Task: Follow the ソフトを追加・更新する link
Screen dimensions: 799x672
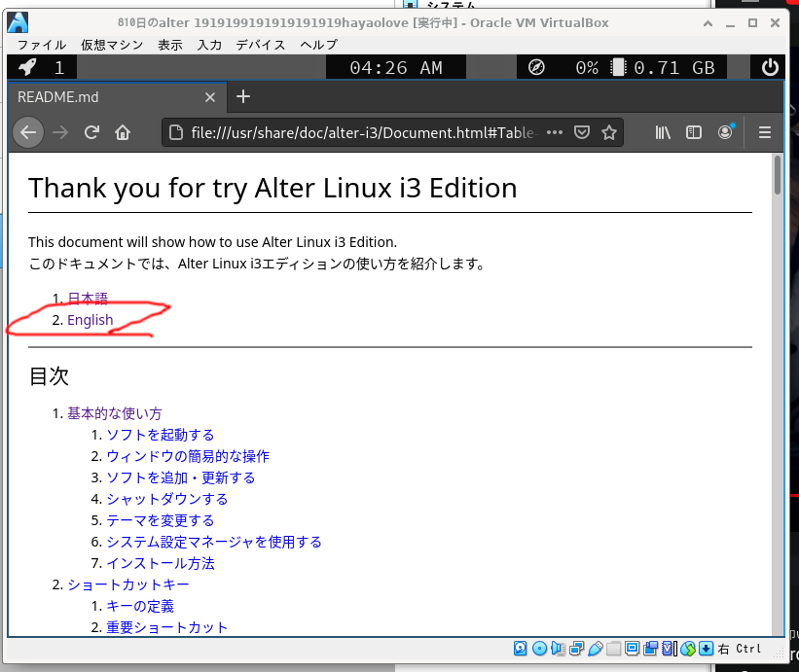Action: pyautogui.click(x=181, y=477)
